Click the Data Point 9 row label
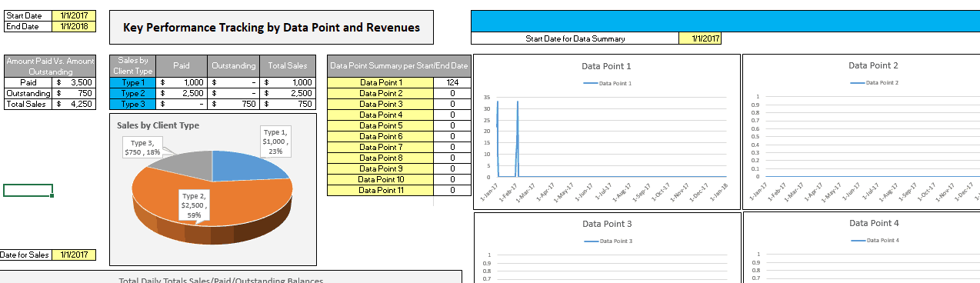 coord(381,168)
